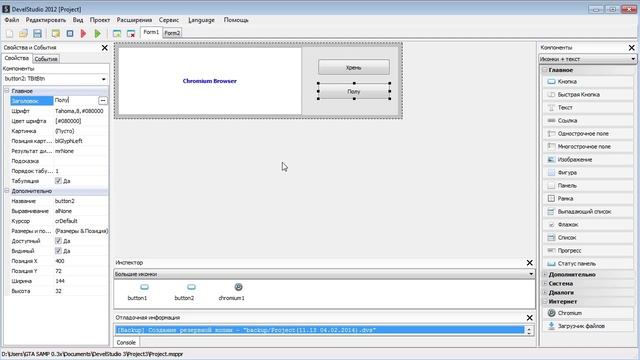Open the Проект menu
This screenshot has width=640, height=360.
click(100, 20)
